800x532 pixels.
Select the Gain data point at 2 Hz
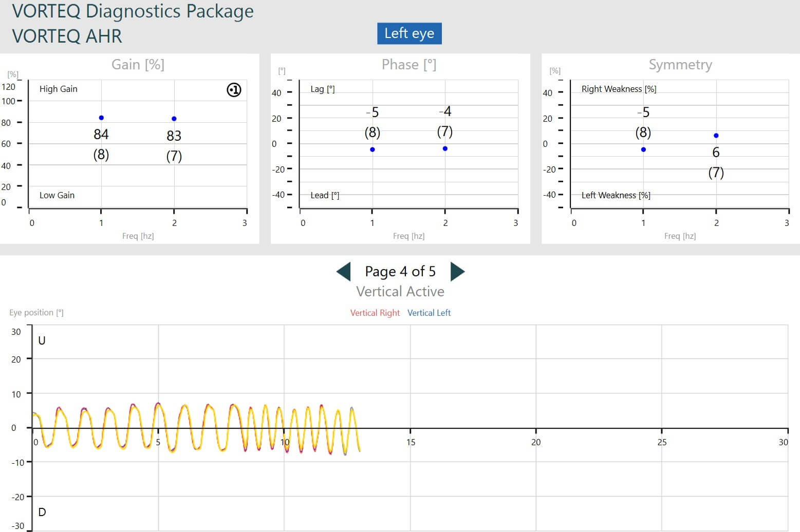click(174, 119)
